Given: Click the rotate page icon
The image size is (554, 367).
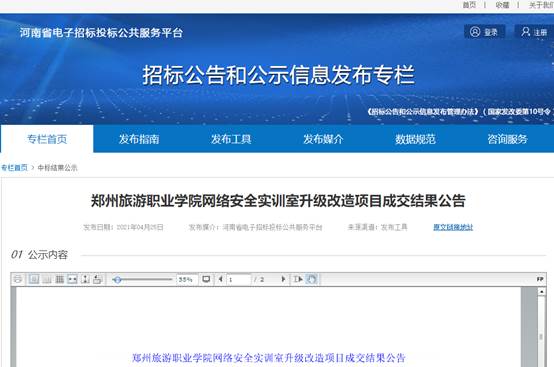Looking at the screenshot, I should point(98,279).
